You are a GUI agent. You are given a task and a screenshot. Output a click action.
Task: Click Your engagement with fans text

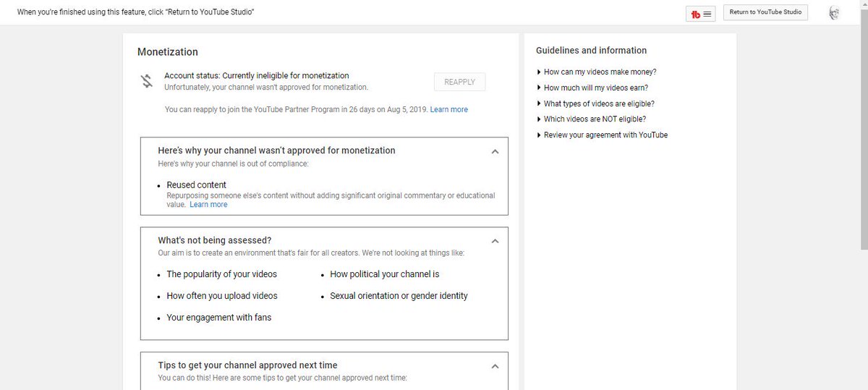tap(219, 318)
